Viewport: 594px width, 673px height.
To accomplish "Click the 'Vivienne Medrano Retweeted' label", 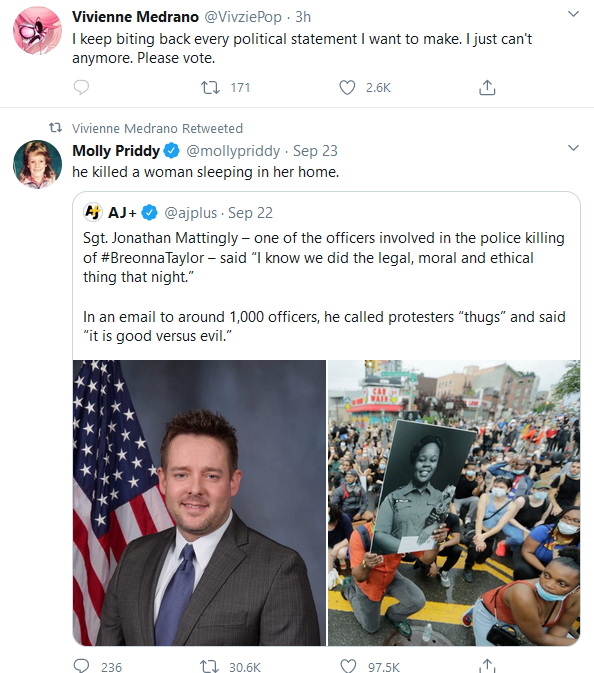I will coord(157,128).
